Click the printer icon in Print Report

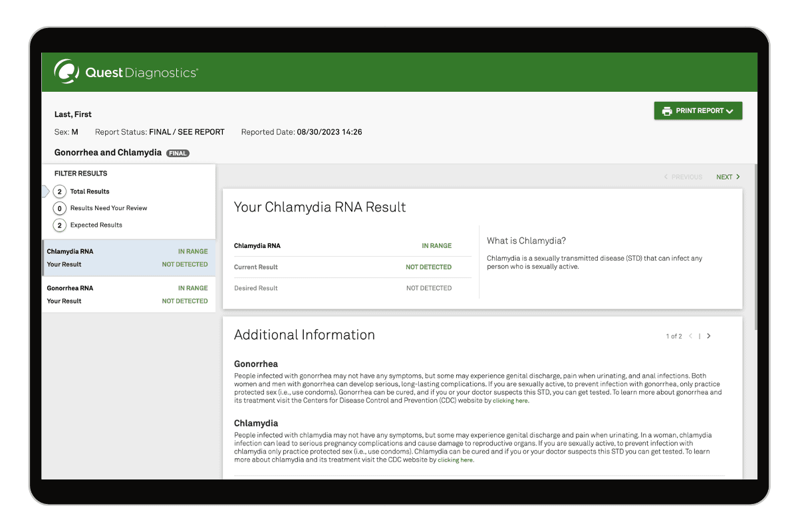(666, 111)
